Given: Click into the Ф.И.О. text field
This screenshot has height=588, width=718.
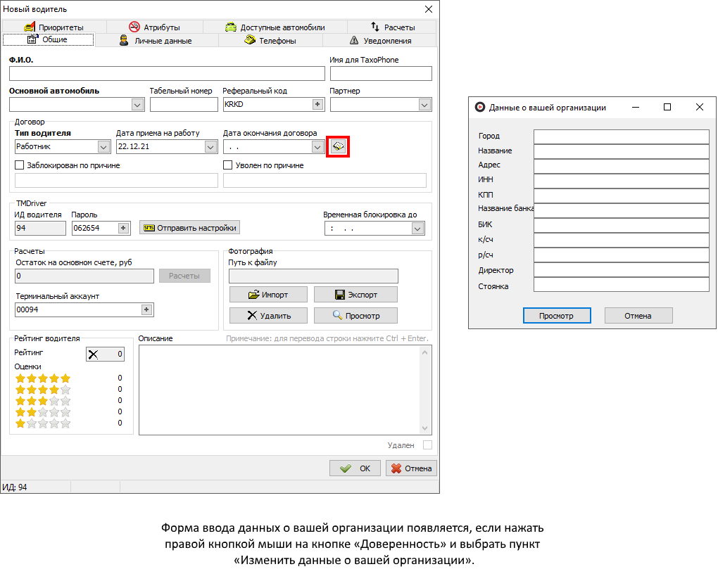Looking at the screenshot, I should 167,74.
